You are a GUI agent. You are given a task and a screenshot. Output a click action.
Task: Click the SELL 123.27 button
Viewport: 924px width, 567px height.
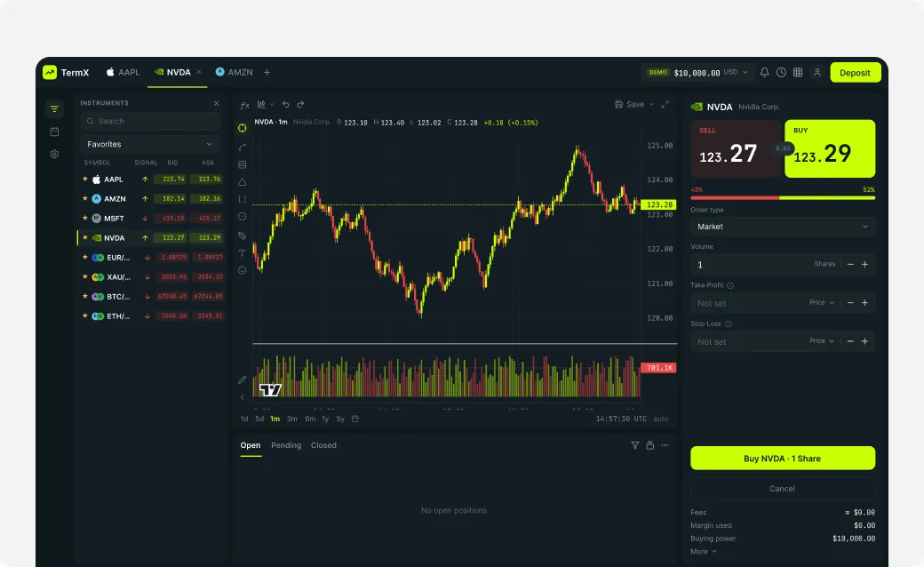[x=736, y=148]
